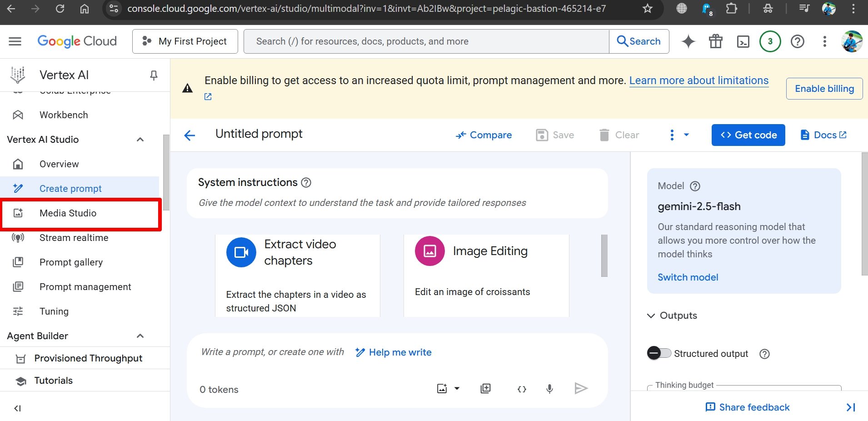The width and height of the screenshot is (868, 421).
Task: Click the insert media image icon
Action: tap(442, 389)
